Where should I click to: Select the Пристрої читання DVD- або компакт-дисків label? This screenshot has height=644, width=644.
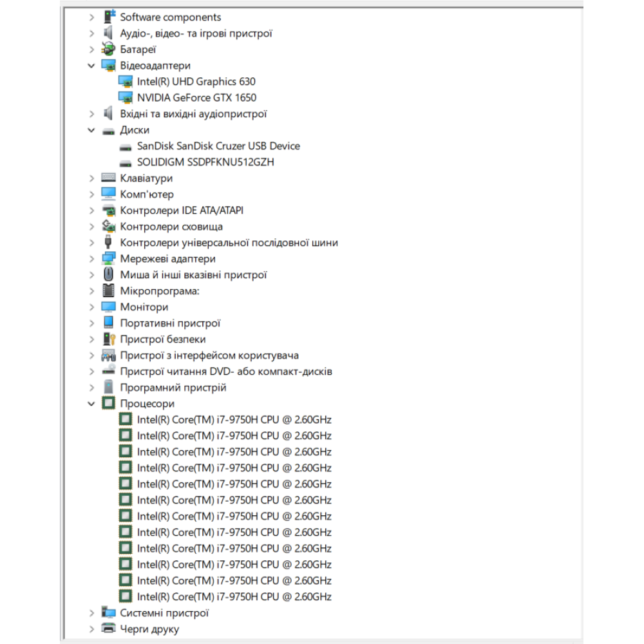point(226,372)
